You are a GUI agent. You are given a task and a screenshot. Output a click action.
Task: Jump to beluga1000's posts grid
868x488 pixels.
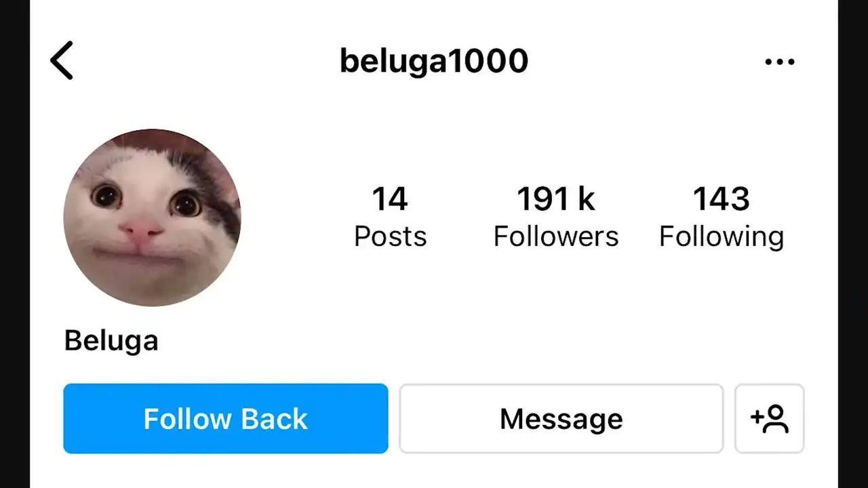pyautogui.click(x=390, y=218)
